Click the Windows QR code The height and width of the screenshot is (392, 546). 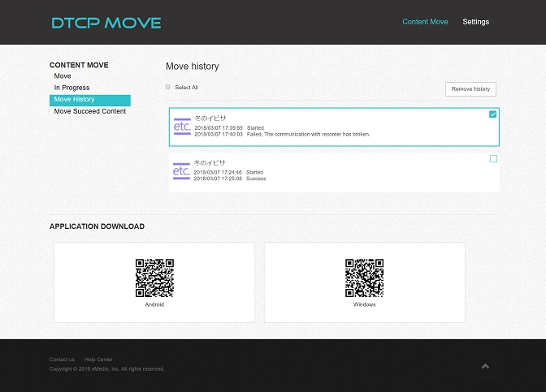(x=364, y=278)
